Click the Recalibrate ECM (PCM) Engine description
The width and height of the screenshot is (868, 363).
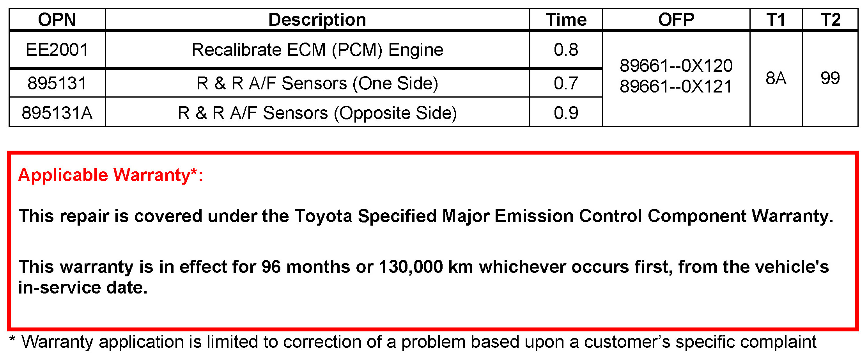[317, 50]
